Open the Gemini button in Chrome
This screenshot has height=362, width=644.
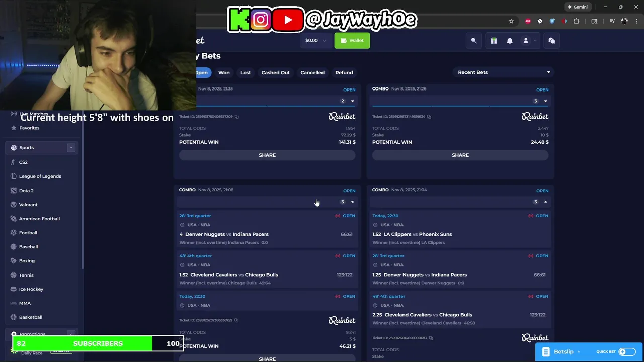click(x=577, y=7)
